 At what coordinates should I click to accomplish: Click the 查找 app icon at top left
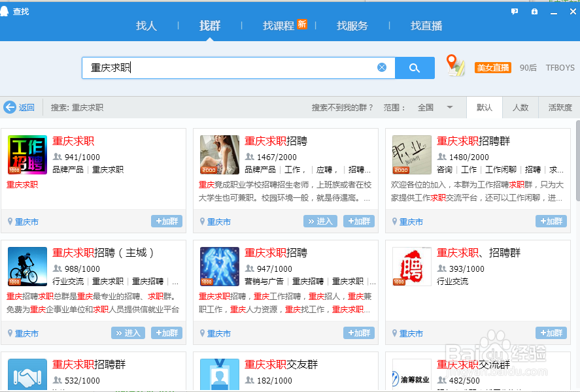pos(7,10)
